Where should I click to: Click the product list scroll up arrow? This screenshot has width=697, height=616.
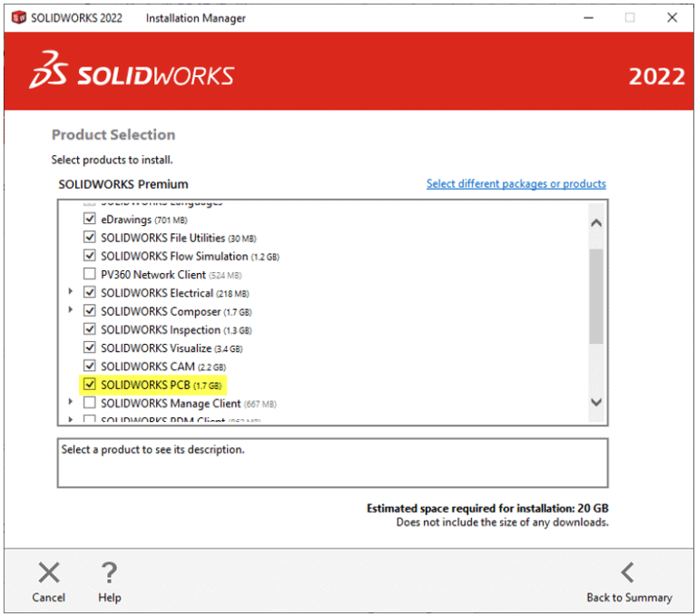(x=596, y=223)
